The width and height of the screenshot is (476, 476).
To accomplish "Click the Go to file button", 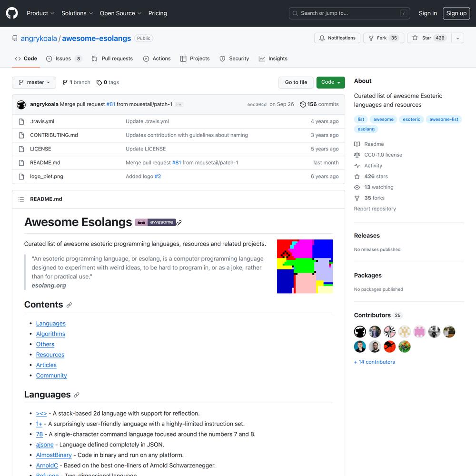I will point(296,82).
